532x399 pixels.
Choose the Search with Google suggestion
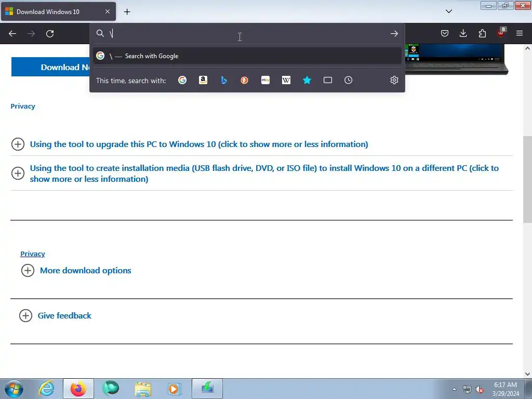(247, 56)
